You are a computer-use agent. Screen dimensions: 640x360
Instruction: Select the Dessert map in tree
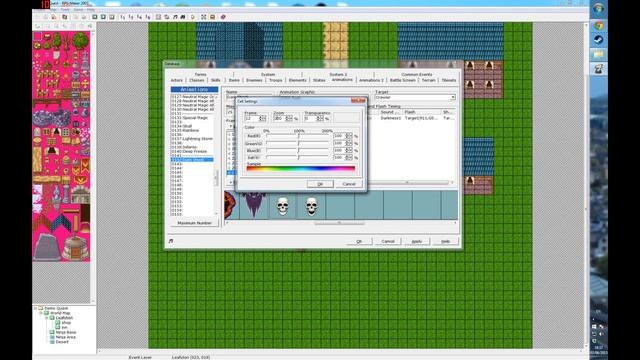tap(62, 342)
